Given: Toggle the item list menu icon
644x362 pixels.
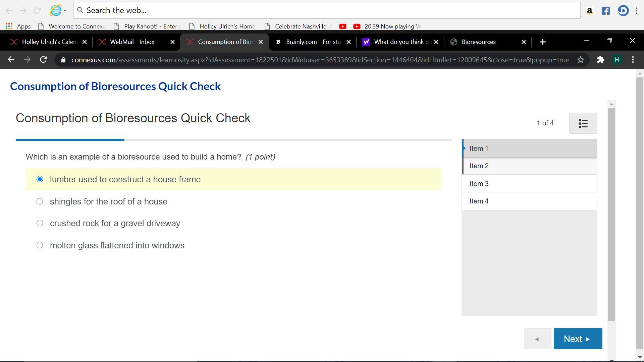Looking at the screenshot, I should pyautogui.click(x=583, y=123).
